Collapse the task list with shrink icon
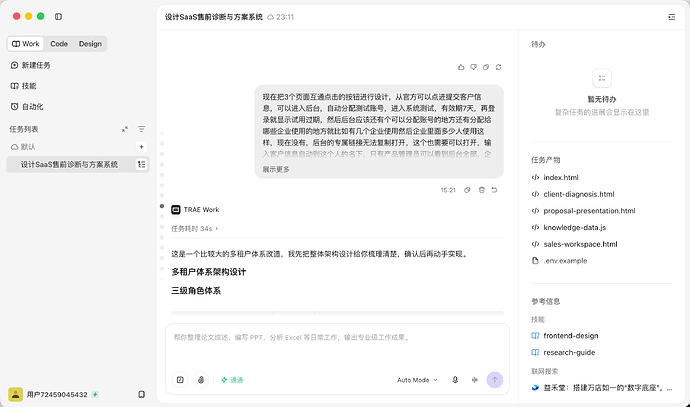The height and width of the screenshot is (407, 690). 125,129
